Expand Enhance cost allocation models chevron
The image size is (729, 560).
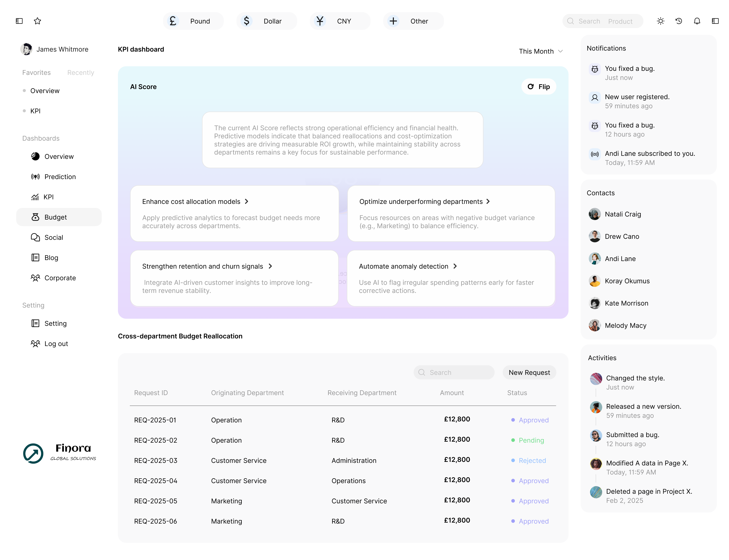tap(247, 201)
